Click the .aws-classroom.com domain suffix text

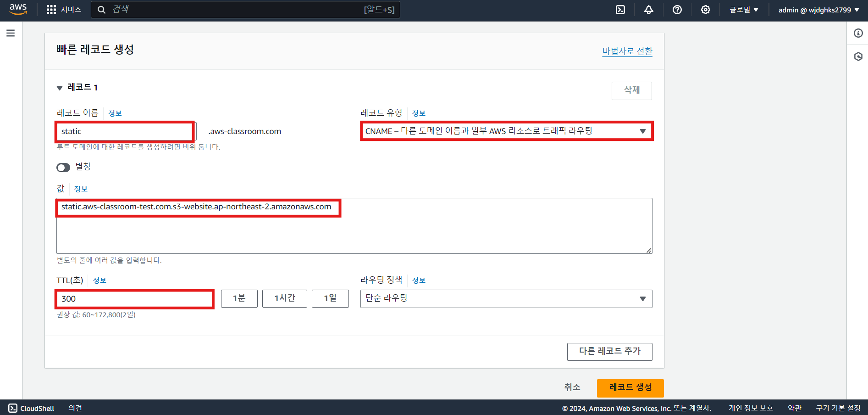[x=245, y=131]
